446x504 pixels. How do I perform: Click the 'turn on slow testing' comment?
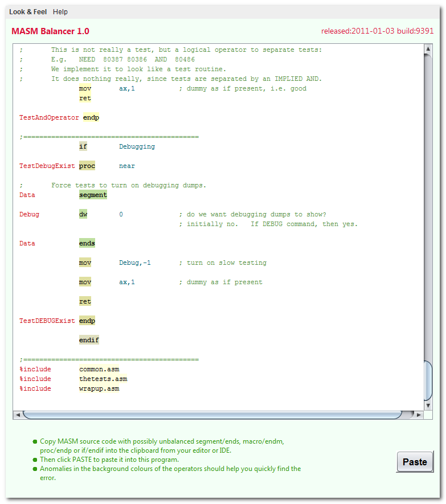pos(223,263)
